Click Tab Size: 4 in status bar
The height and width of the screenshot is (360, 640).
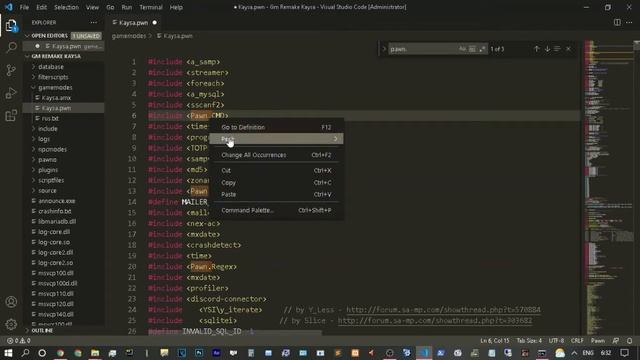click(529, 340)
